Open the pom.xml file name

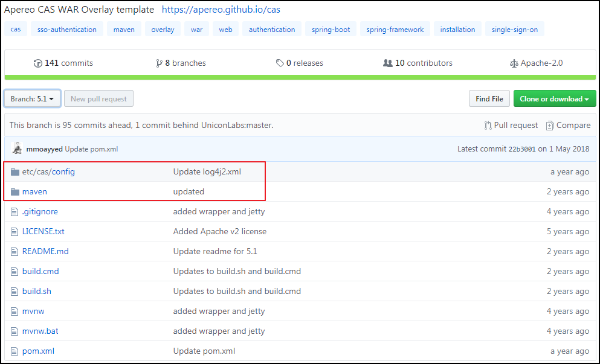pyautogui.click(x=38, y=351)
